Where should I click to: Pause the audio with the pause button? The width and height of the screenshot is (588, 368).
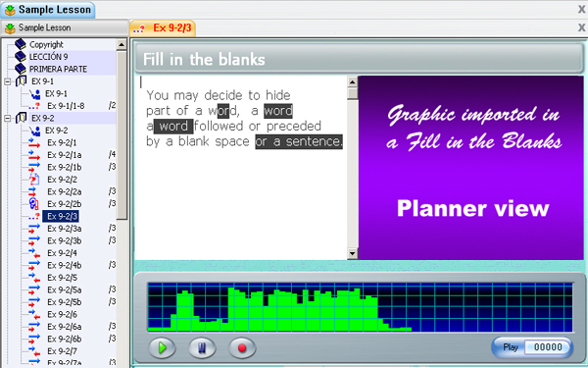point(202,347)
